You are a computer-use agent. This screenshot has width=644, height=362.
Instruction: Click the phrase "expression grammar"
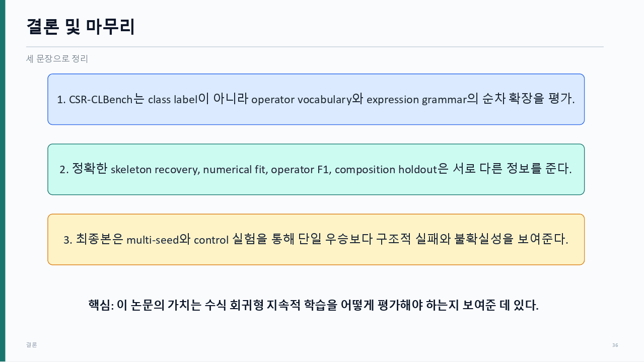pyautogui.click(x=417, y=100)
